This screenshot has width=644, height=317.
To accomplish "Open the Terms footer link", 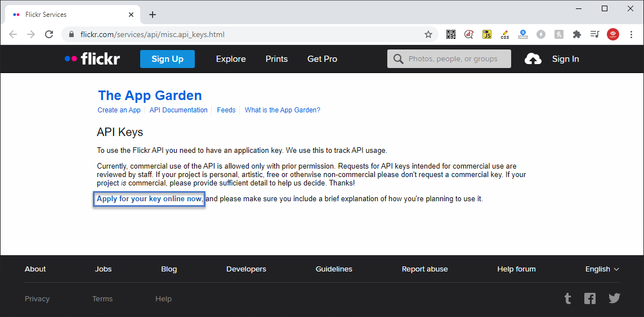I will point(102,298).
